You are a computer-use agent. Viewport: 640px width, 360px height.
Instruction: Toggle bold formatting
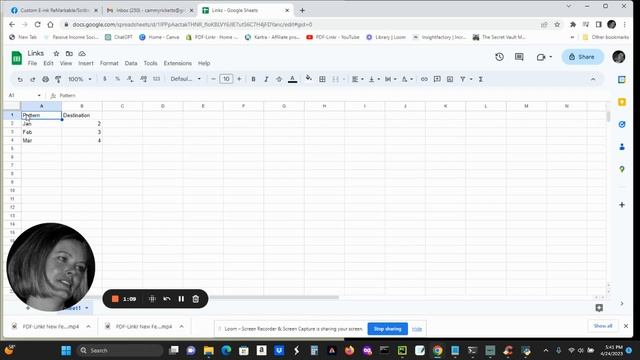point(253,79)
